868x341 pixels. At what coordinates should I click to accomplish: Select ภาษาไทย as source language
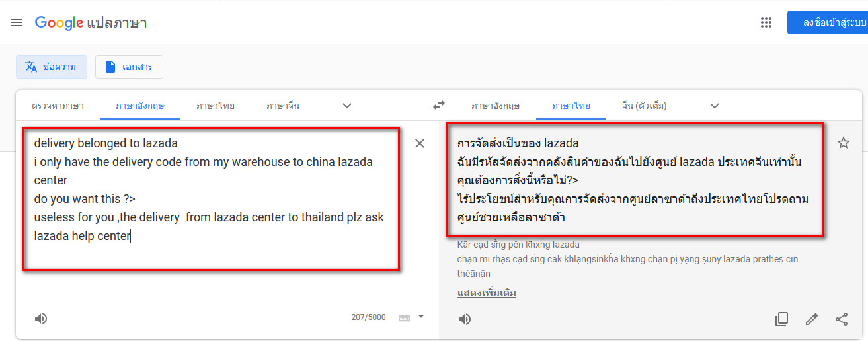coord(216,106)
